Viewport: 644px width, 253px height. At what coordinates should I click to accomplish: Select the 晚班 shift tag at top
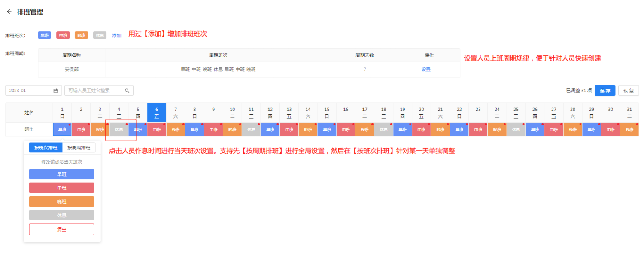coord(81,35)
